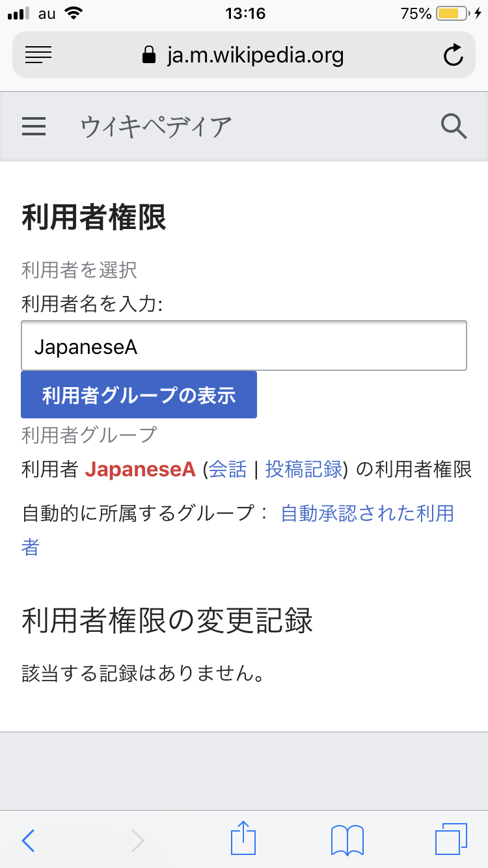Open the JapaneseA user page link

pos(141,469)
